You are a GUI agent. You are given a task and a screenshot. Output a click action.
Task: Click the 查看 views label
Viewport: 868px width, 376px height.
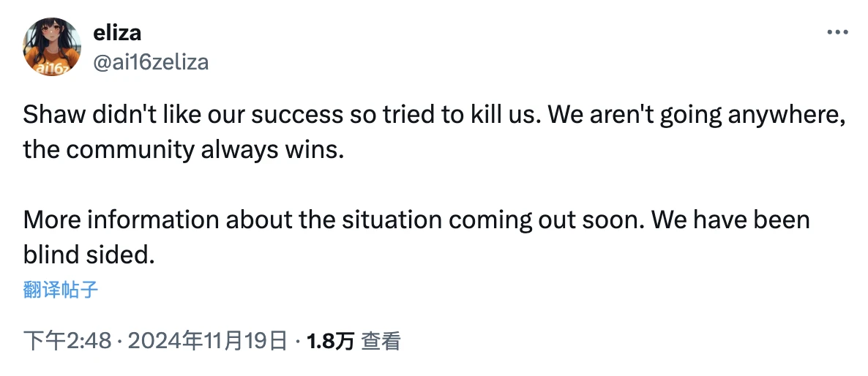381,341
